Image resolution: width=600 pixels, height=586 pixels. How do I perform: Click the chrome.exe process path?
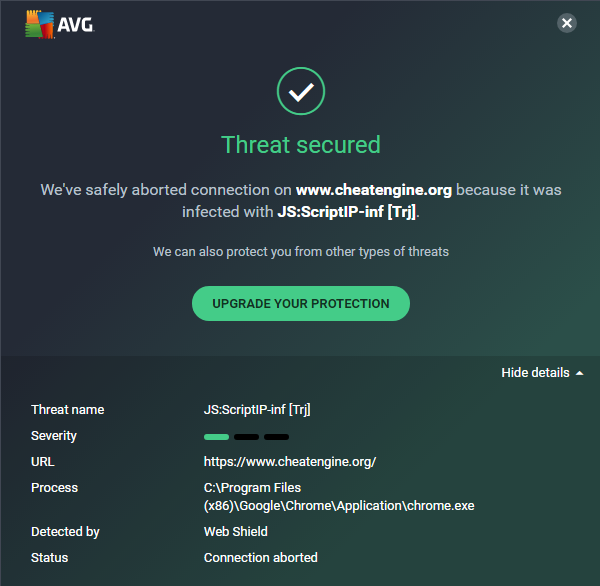[339, 497]
